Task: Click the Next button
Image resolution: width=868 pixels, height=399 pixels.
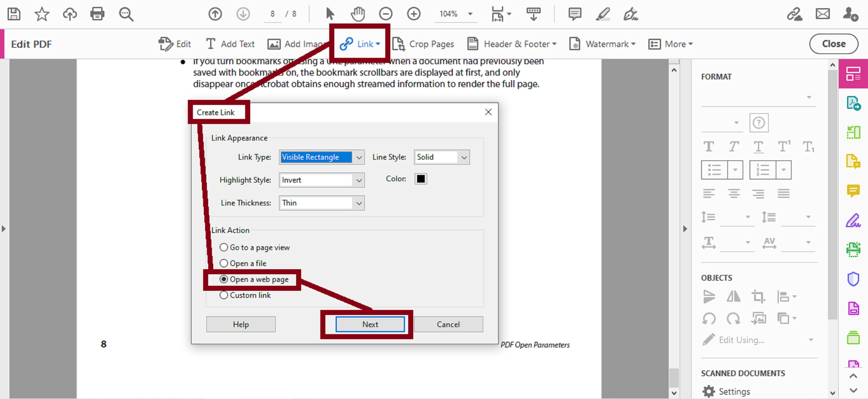Action: pos(370,324)
